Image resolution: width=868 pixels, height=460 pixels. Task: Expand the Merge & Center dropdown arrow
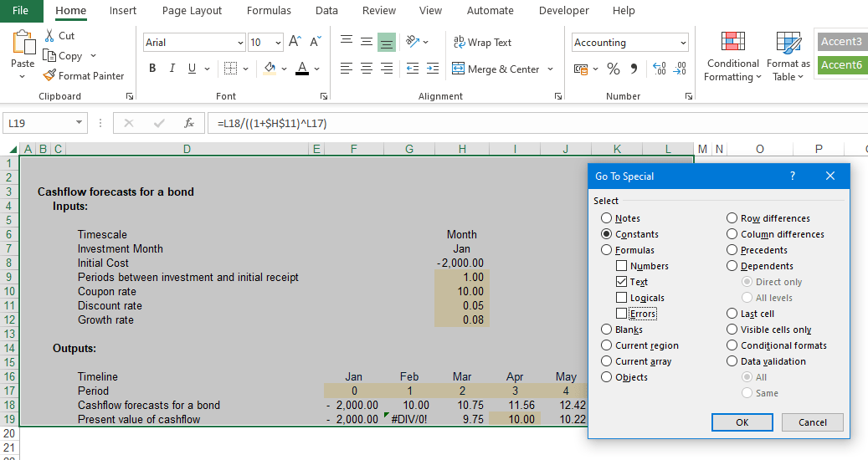[x=550, y=69]
